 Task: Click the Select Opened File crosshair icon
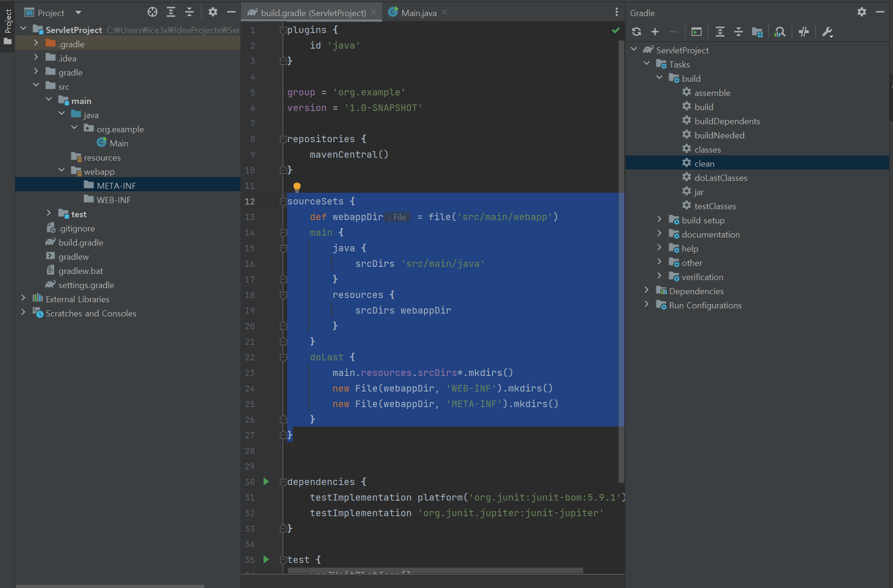152,12
